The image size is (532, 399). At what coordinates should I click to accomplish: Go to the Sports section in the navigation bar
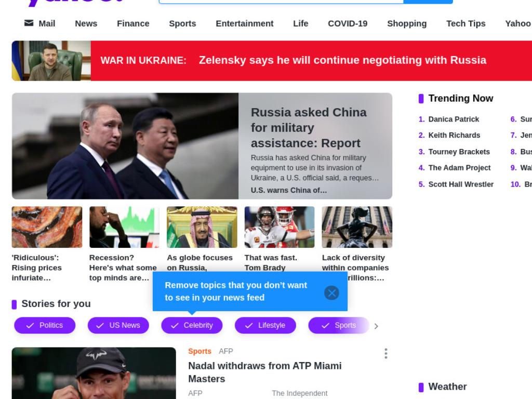[x=182, y=23]
